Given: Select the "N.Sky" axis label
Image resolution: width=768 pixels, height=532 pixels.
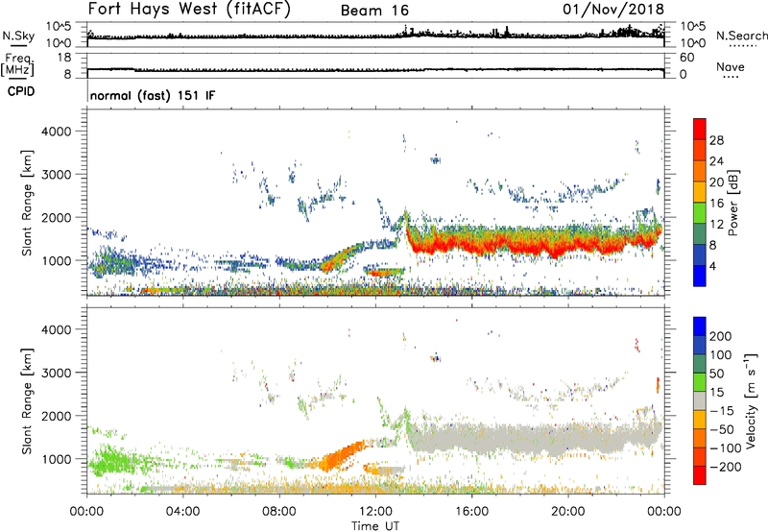Looking at the screenshot, I should pyautogui.click(x=18, y=36).
